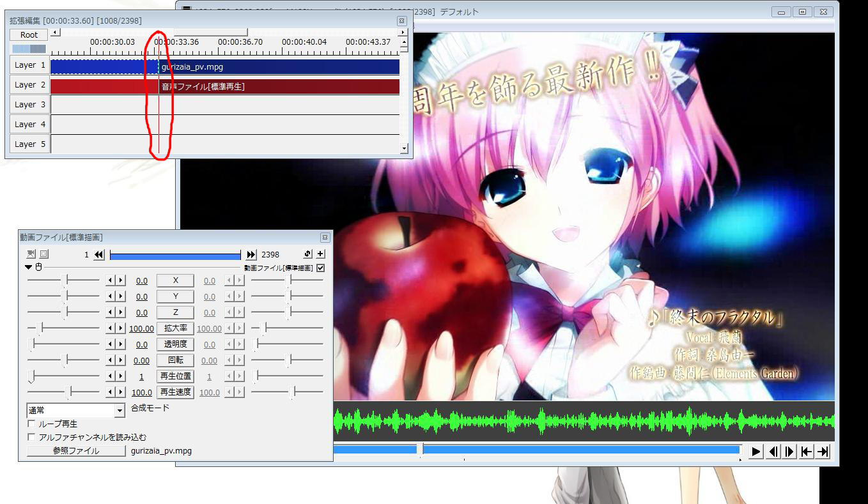Click the X movement button
The width and height of the screenshot is (868, 504).
coord(175,280)
